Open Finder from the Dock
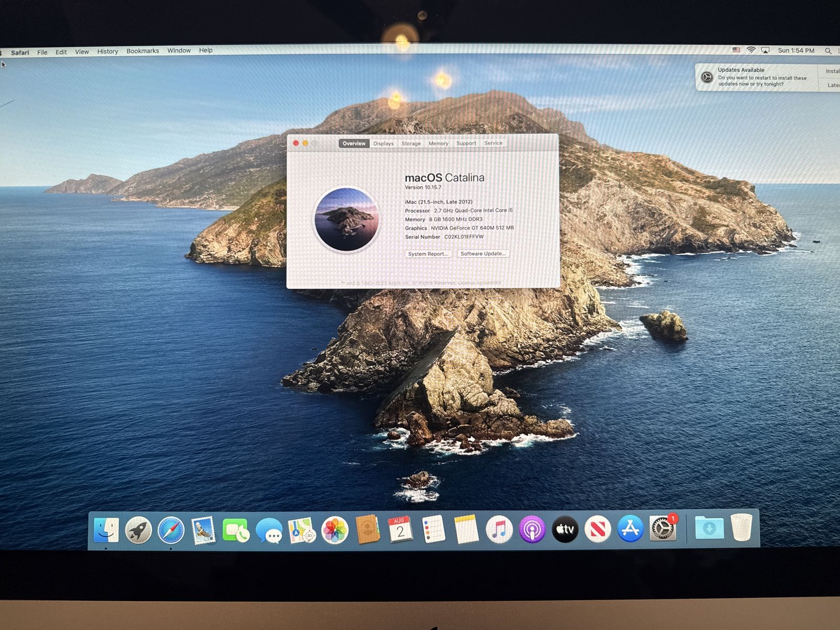This screenshot has width=840, height=630. click(x=107, y=529)
